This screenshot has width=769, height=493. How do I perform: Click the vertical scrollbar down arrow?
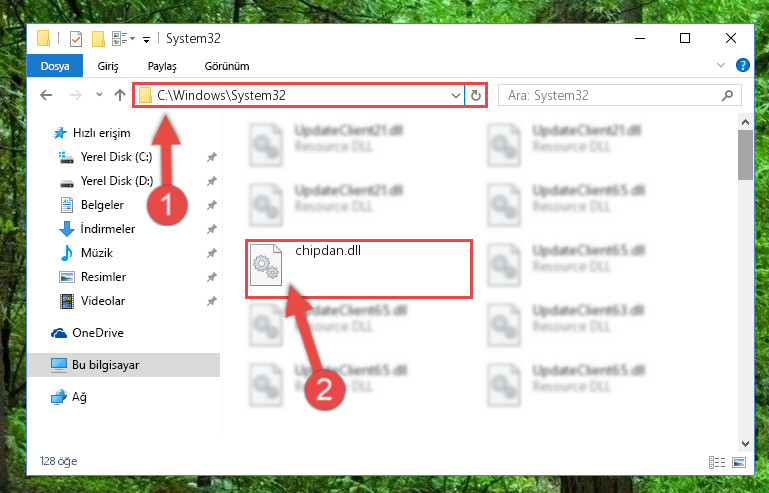coord(745,444)
